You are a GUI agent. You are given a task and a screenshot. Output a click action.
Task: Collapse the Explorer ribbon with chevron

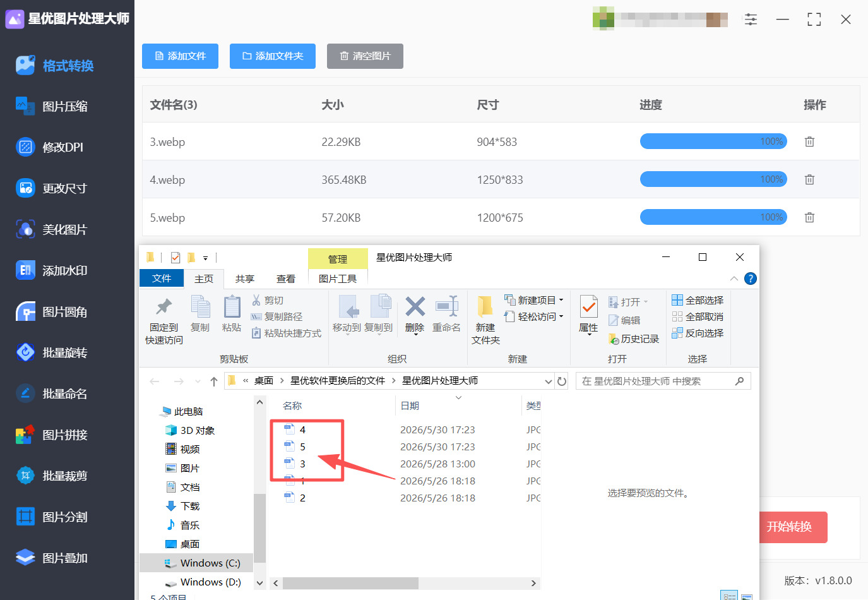[734, 279]
